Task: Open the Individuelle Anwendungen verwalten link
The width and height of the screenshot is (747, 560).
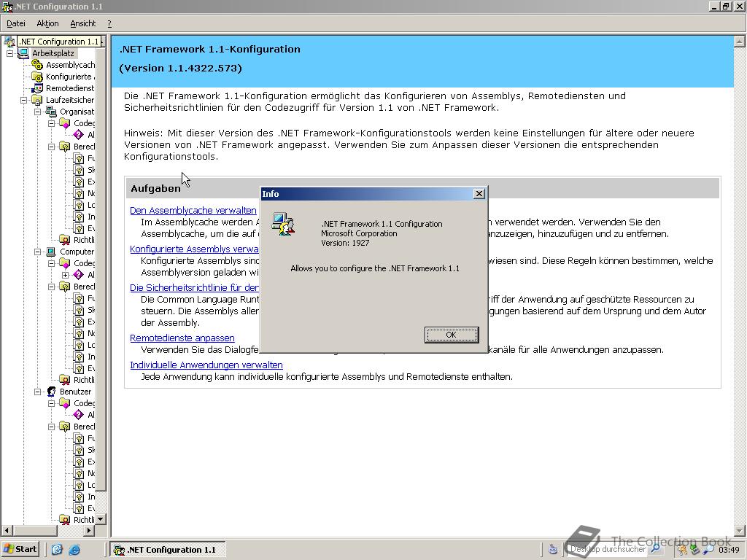Action: [206, 365]
